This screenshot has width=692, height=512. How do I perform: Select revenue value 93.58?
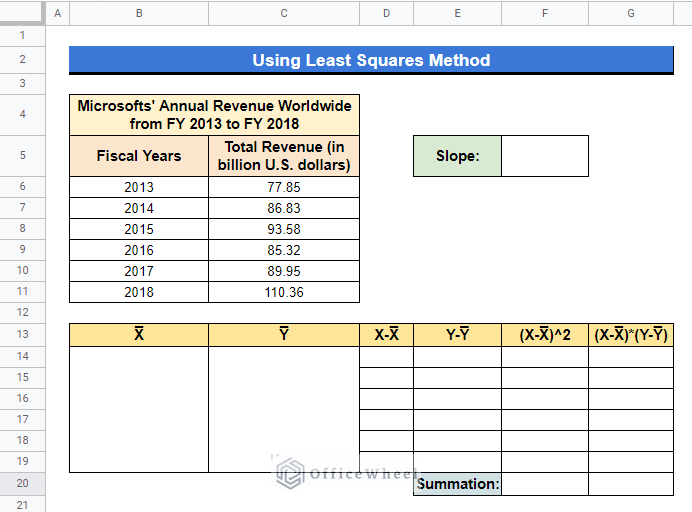point(284,229)
